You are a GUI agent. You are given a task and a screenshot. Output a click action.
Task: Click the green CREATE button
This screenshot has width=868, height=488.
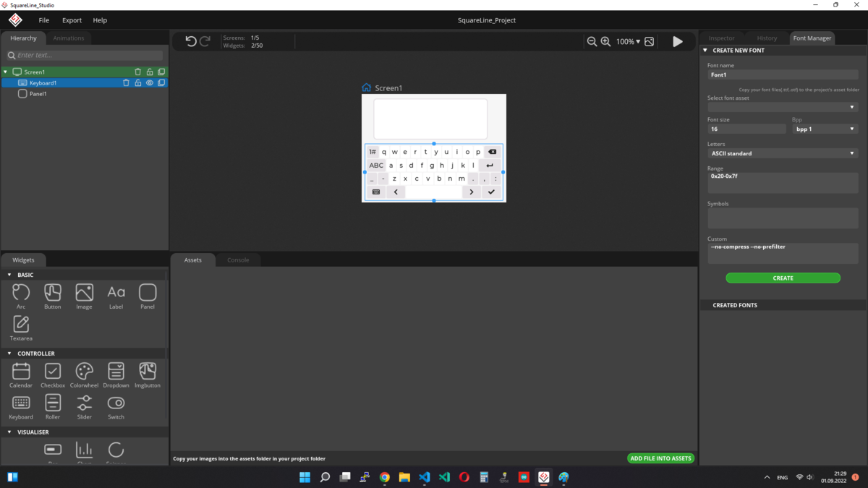coord(783,278)
